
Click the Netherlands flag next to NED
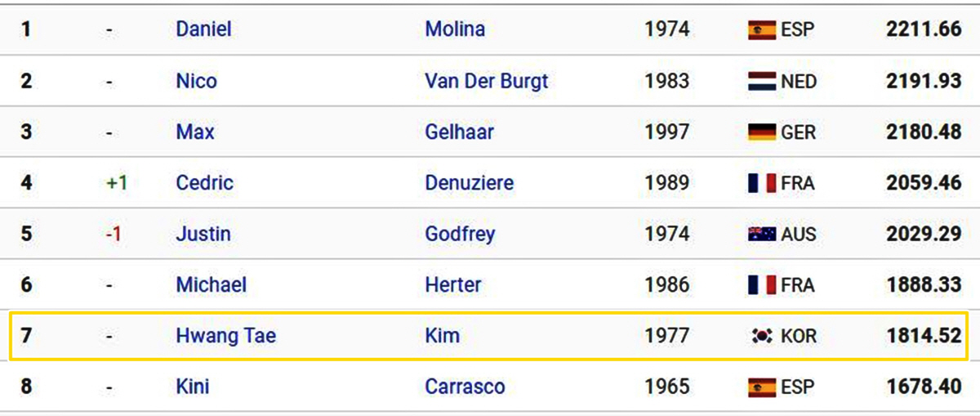(761, 82)
